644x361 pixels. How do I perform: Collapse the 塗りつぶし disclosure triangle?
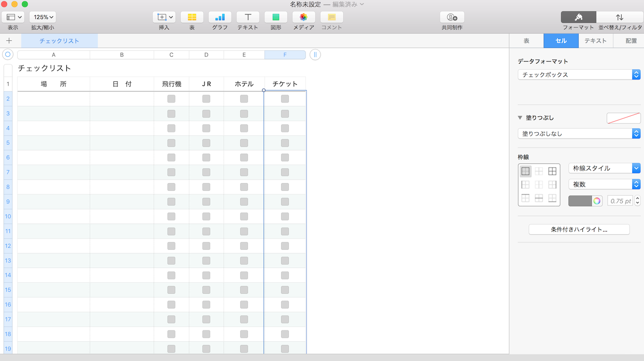point(520,118)
